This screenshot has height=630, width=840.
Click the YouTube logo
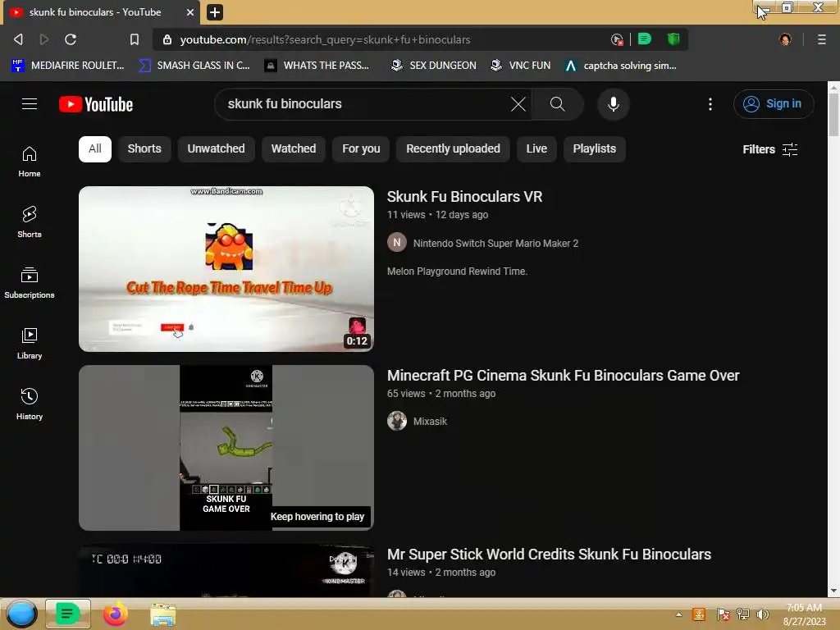(x=96, y=104)
